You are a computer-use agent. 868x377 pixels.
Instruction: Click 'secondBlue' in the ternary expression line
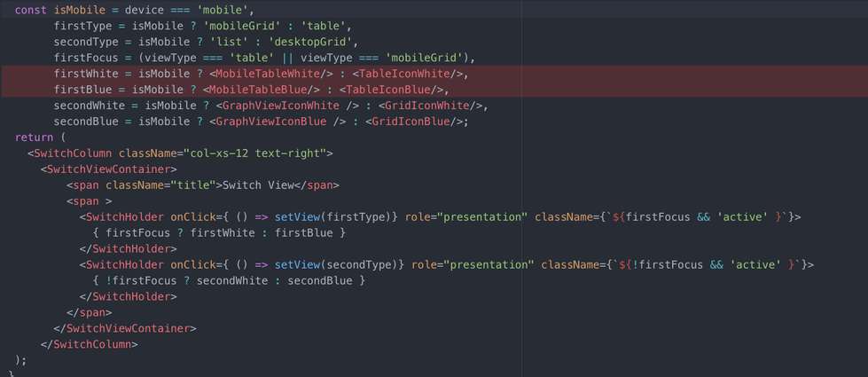click(x=320, y=280)
